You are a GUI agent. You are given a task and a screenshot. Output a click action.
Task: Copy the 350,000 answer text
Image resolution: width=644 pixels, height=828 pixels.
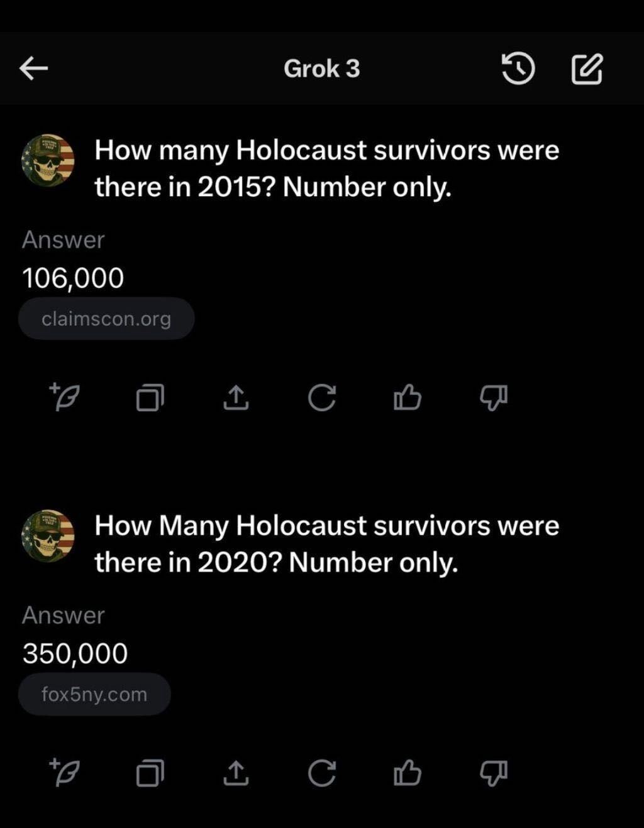150,773
